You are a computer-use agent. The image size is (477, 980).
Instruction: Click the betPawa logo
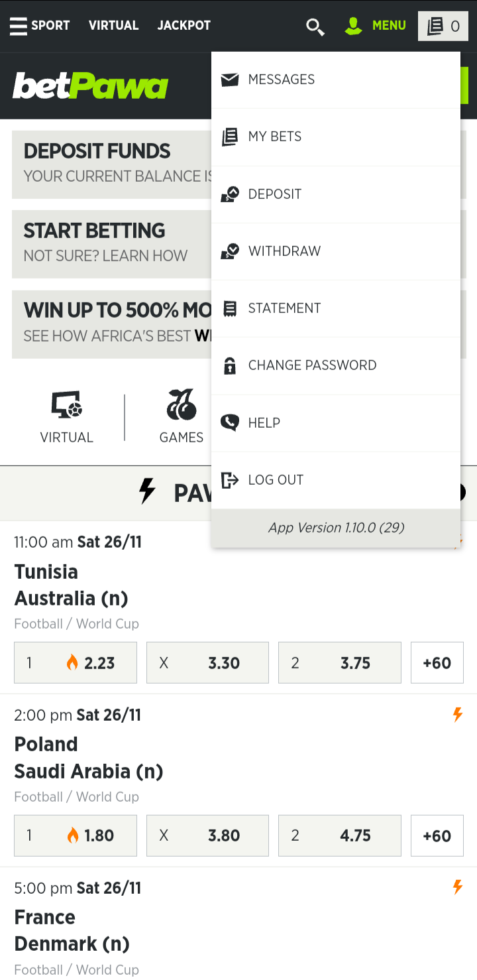coord(90,86)
